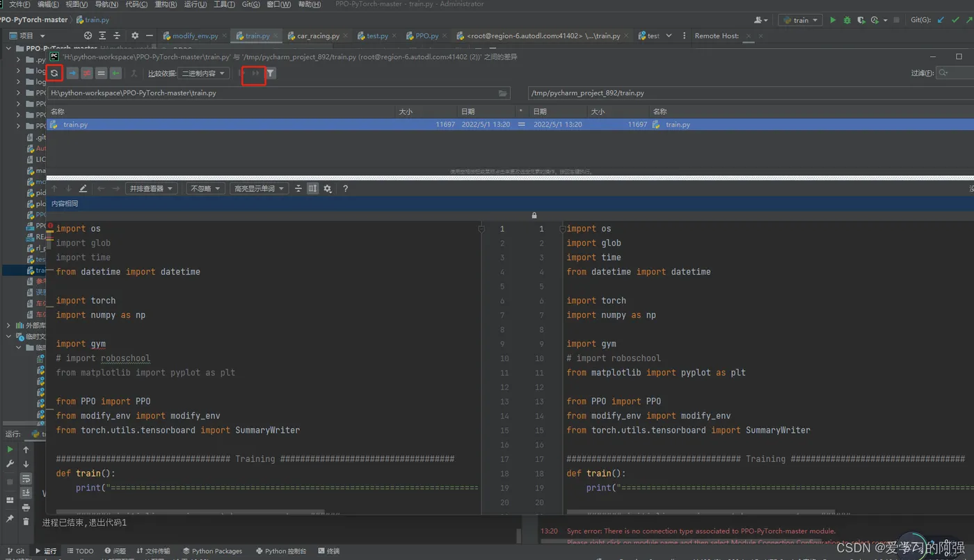Screen dimensions: 974x560
Task: Click the help question mark icon
Action: (345, 189)
